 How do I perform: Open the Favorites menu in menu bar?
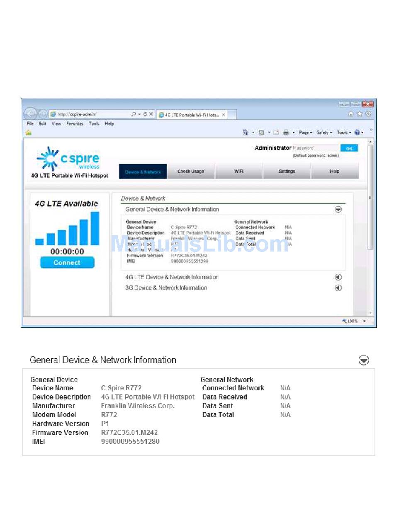click(x=75, y=123)
